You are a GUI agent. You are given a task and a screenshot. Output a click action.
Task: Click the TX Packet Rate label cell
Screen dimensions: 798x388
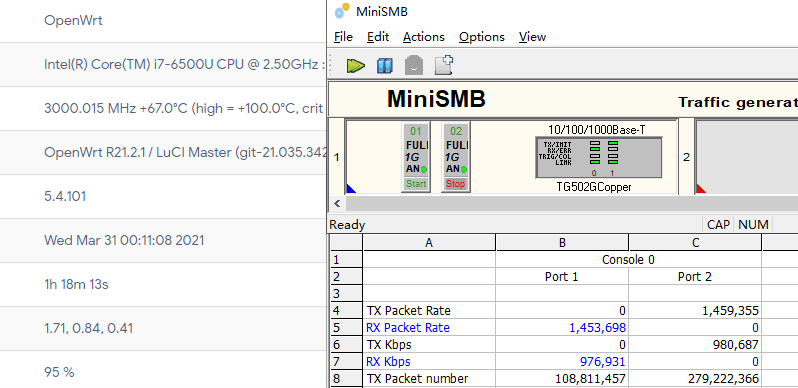click(429, 311)
